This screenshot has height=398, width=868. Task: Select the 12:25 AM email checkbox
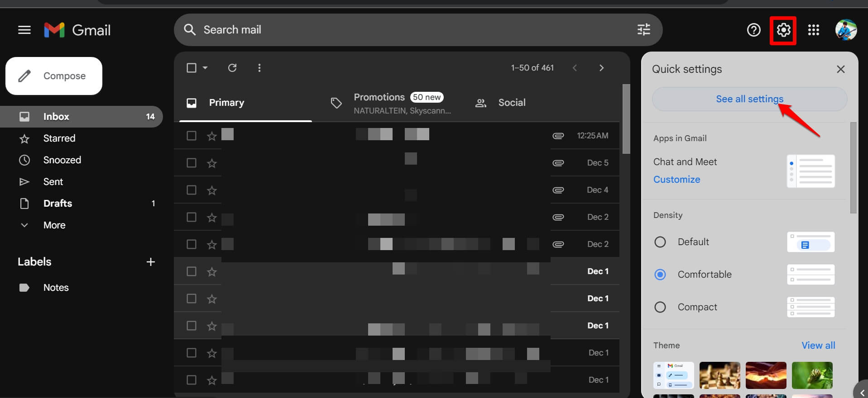[x=192, y=136]
